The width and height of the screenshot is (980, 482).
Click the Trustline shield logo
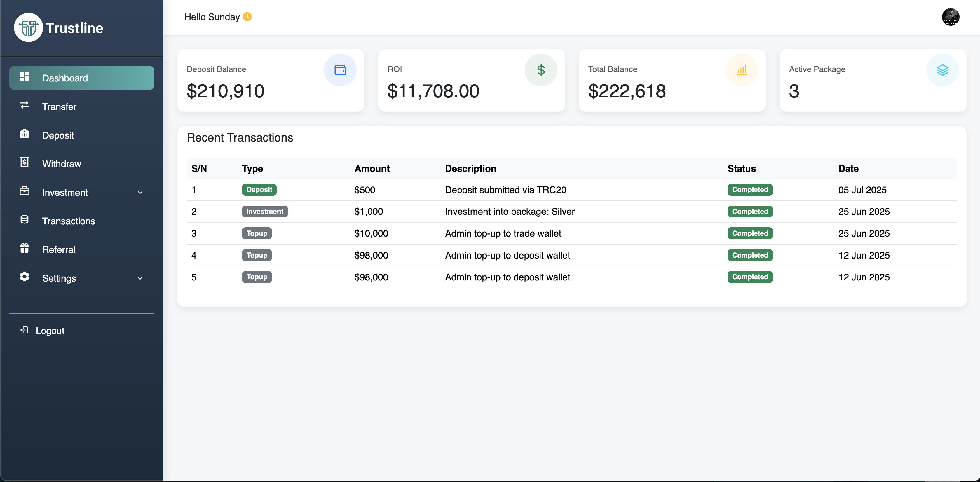point(28,28)
